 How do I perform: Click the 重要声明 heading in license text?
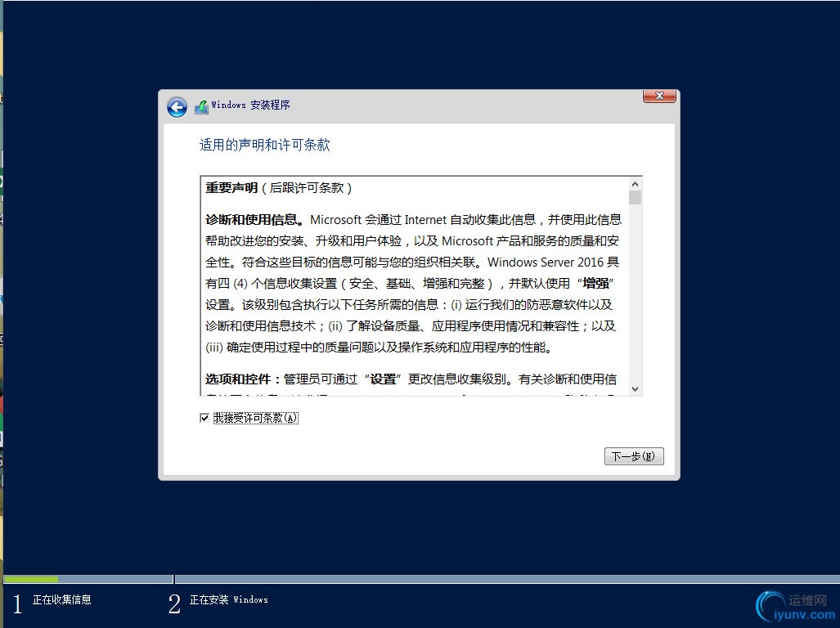coord(231,188)
